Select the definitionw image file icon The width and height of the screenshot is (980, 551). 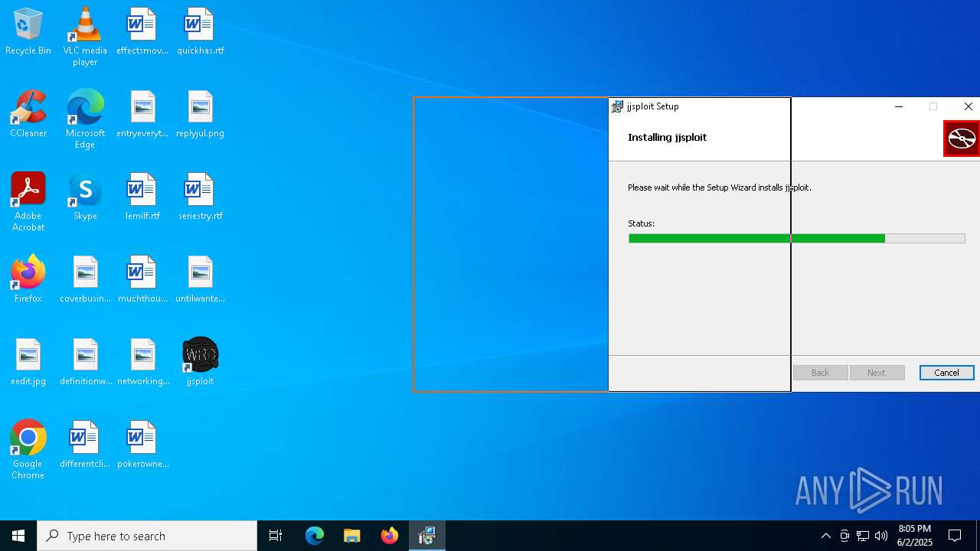85,363
